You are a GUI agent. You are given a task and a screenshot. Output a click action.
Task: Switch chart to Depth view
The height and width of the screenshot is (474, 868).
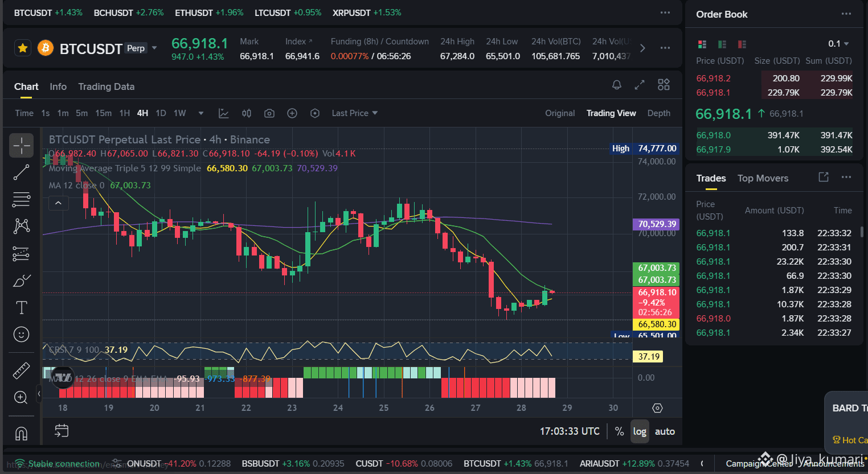659,113
